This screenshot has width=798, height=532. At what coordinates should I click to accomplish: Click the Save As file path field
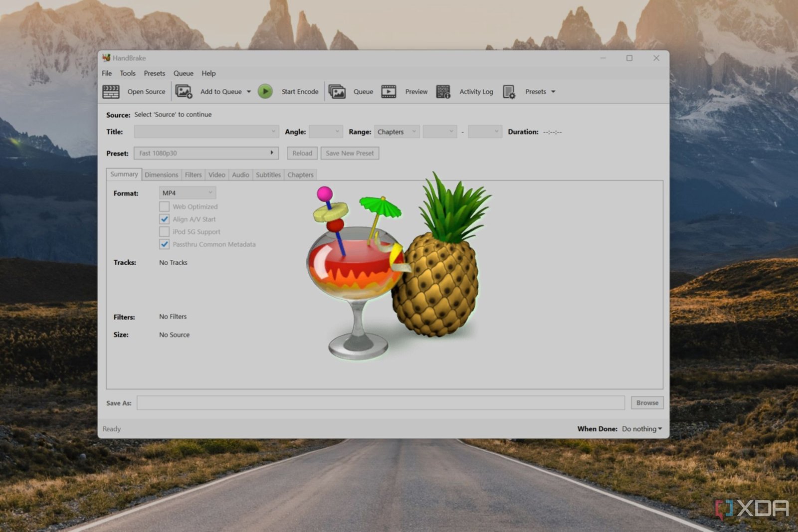[x=381, y=403]
